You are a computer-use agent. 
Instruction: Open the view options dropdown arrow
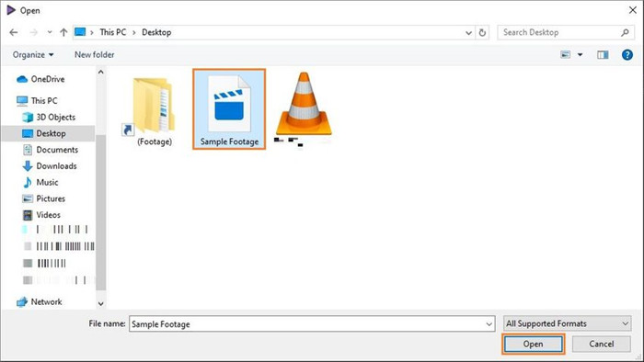point(580,54)
